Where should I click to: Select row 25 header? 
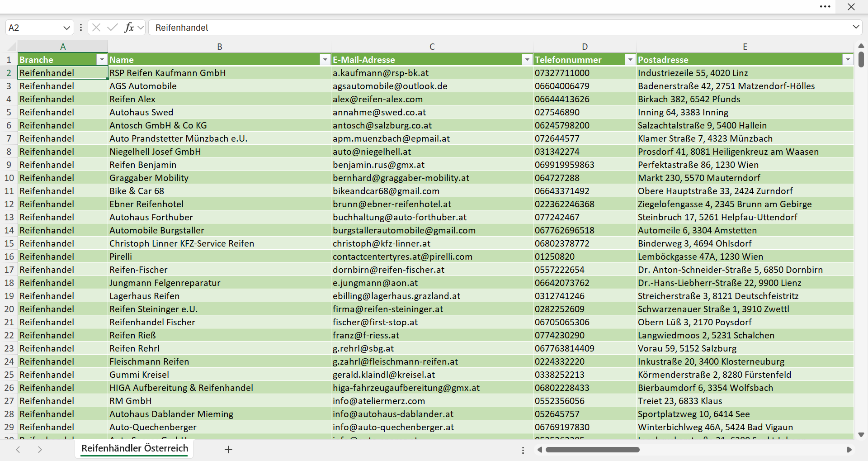click(x=9, y=375)
